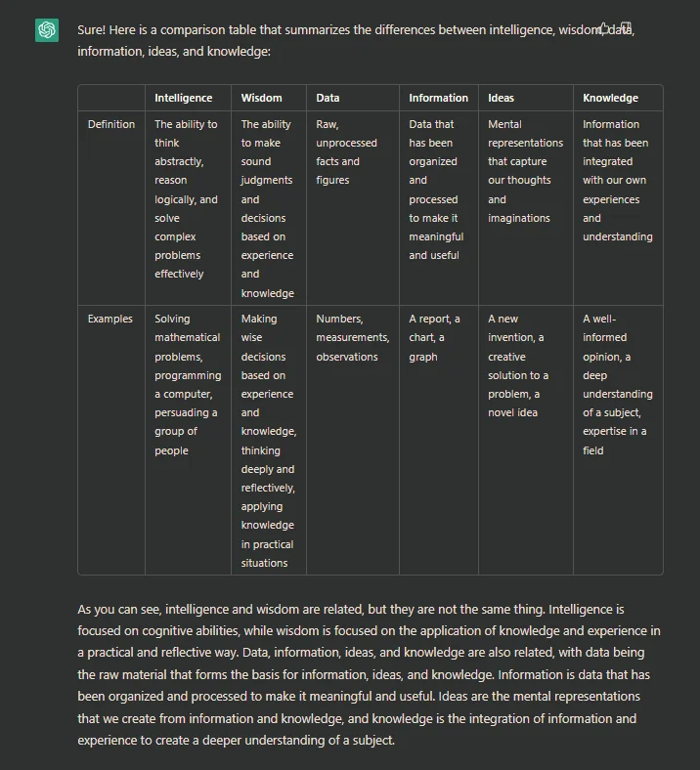Click the "Numbers, measurements, observations" cell
Viewport: 700px width, 770px height.
[352, 337]
